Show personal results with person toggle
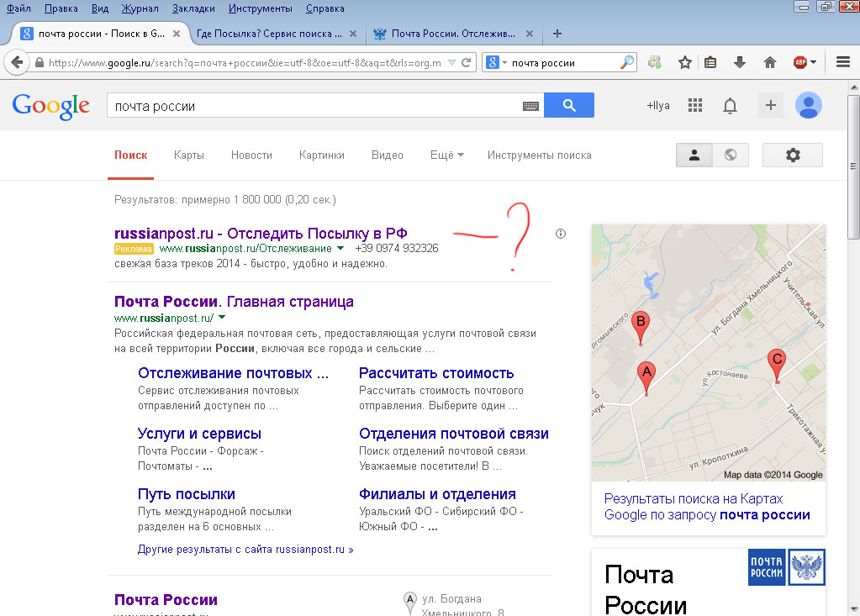860x616 pixels. click(694, 155)
